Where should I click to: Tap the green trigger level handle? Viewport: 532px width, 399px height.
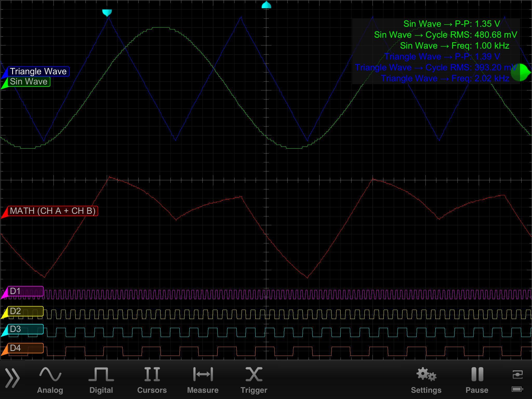click(521, 73)
